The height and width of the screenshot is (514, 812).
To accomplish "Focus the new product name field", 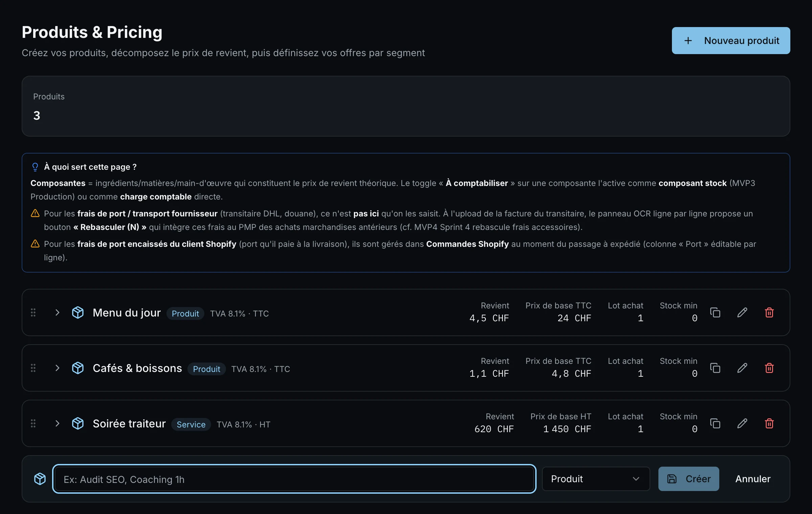I will (294, 479).
